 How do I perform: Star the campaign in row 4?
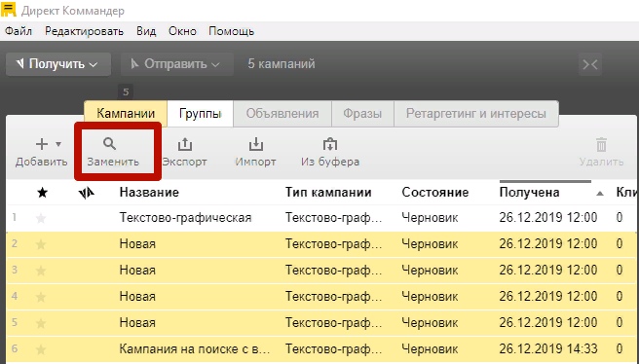click(x=41, y=297)
